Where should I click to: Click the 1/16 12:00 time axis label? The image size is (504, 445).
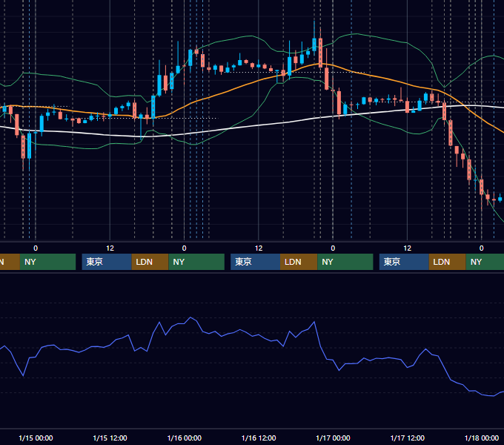259,438
